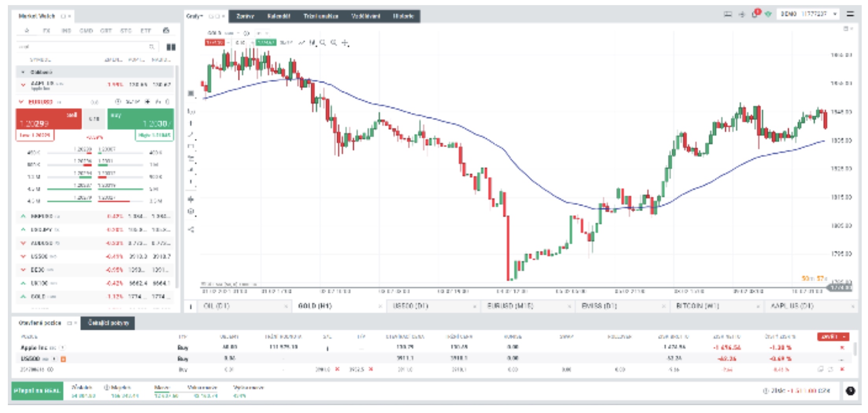
Task: Zoom in on the GOLD chart
Action: point(323,42)
